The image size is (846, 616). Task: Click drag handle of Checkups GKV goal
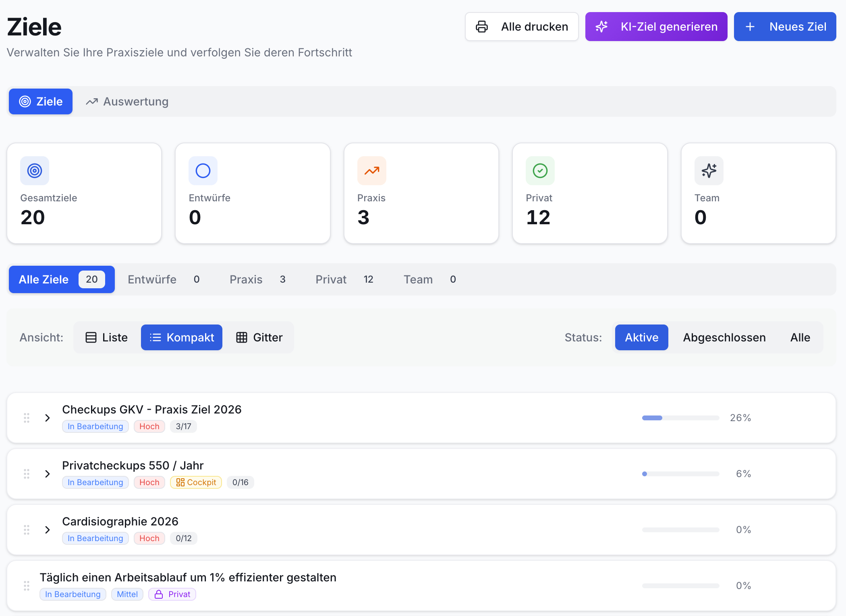[x=27, y=418]
